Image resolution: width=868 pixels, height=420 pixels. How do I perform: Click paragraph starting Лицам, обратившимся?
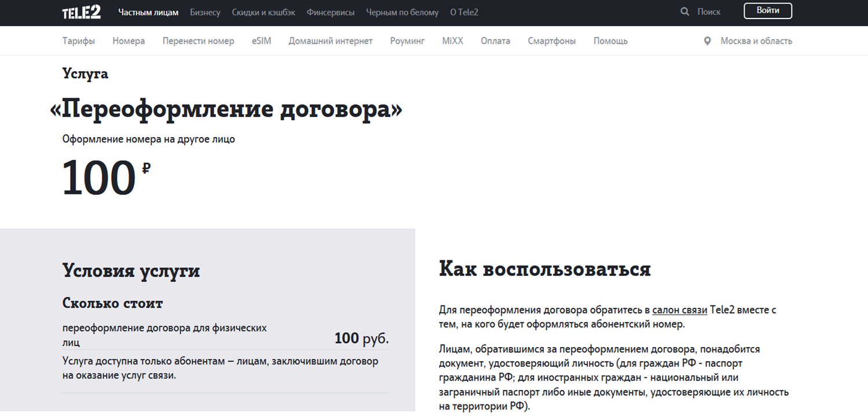tap(614, 378)
